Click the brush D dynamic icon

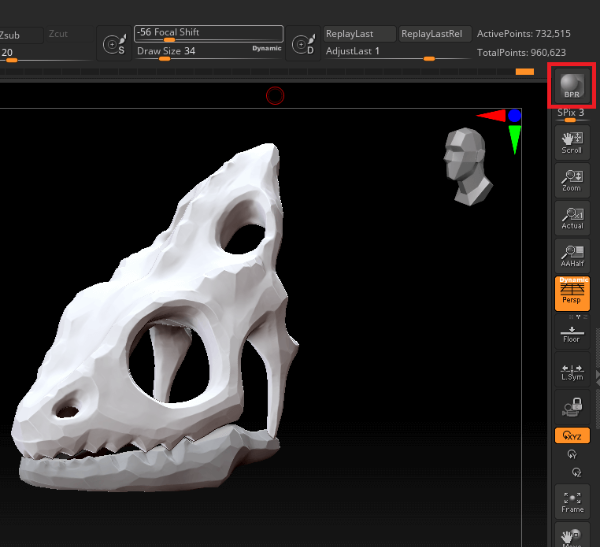(x=303, y=43)
